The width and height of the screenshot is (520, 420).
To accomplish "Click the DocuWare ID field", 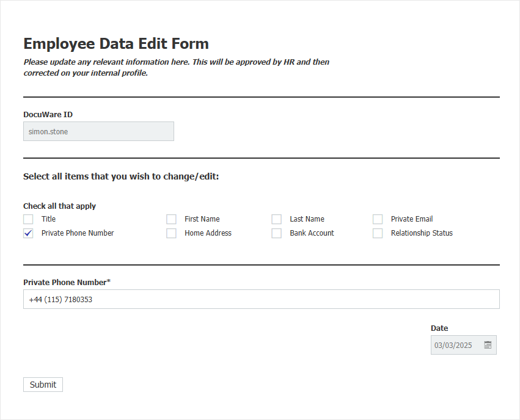I will (98, 131).
